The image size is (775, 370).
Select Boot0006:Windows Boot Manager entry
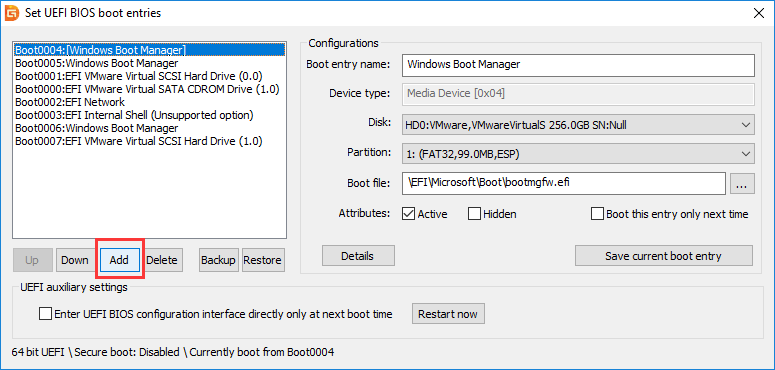pyautogui.click(x=149, y=128)
